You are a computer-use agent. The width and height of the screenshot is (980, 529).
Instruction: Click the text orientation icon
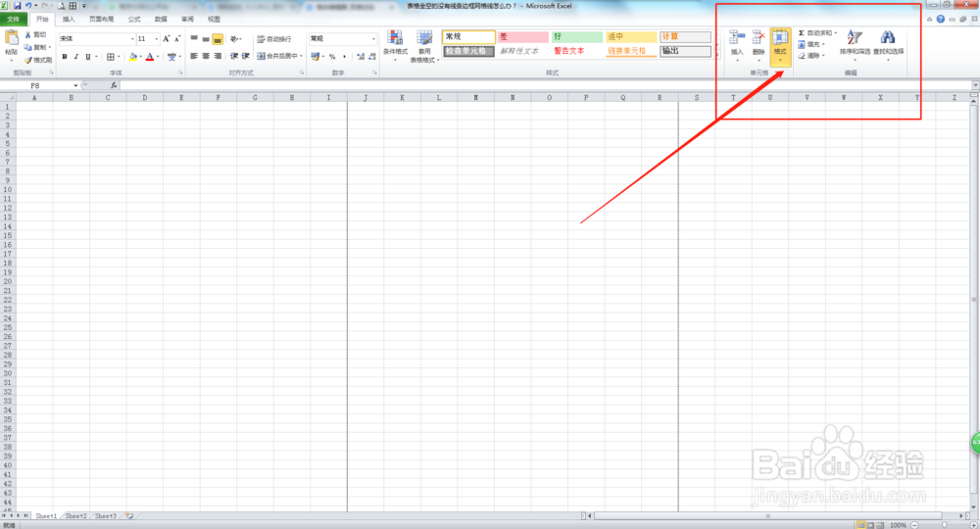pos(234,39)
